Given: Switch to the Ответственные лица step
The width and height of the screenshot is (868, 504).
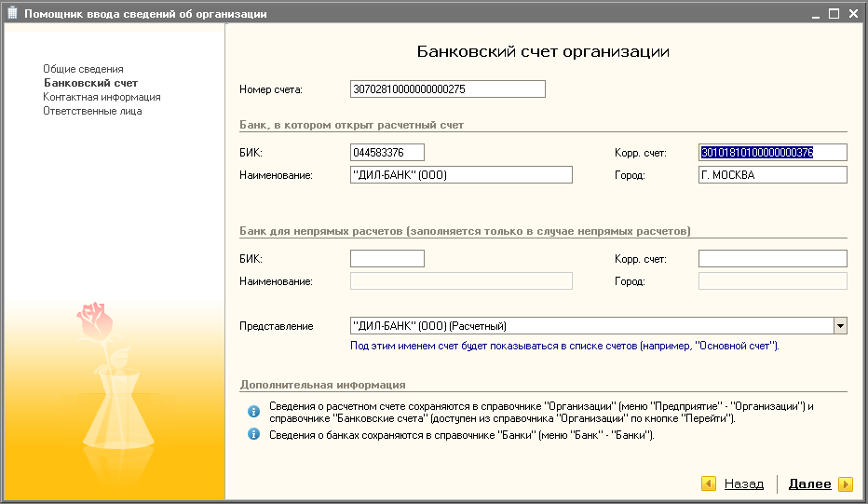Looking at the screenshot, I should pos(92,111).
